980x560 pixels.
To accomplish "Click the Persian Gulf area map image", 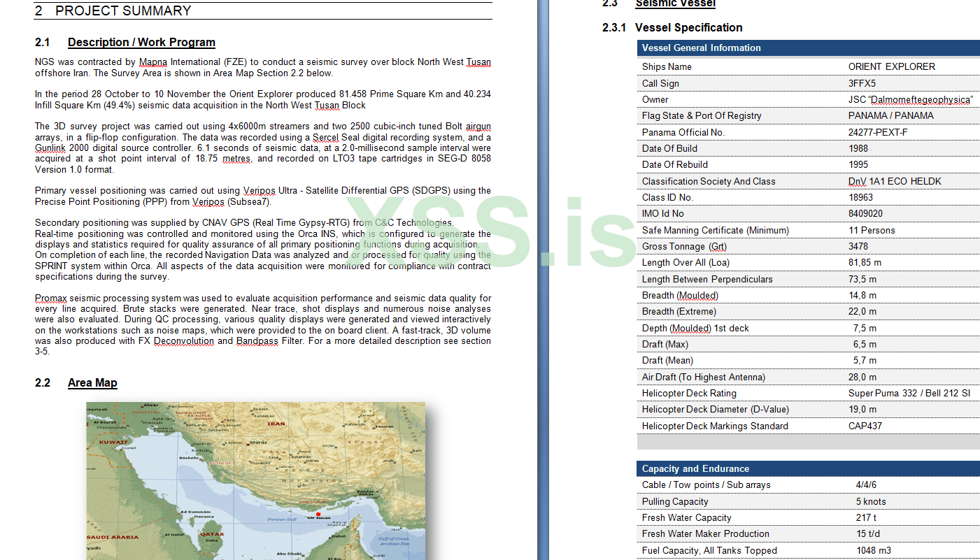I will (255, 481).
